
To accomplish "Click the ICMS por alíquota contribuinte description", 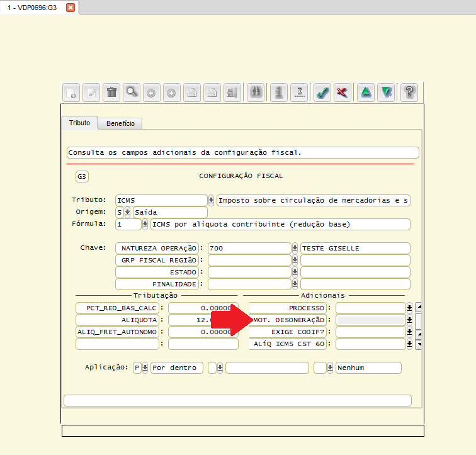I will (280, 225).
